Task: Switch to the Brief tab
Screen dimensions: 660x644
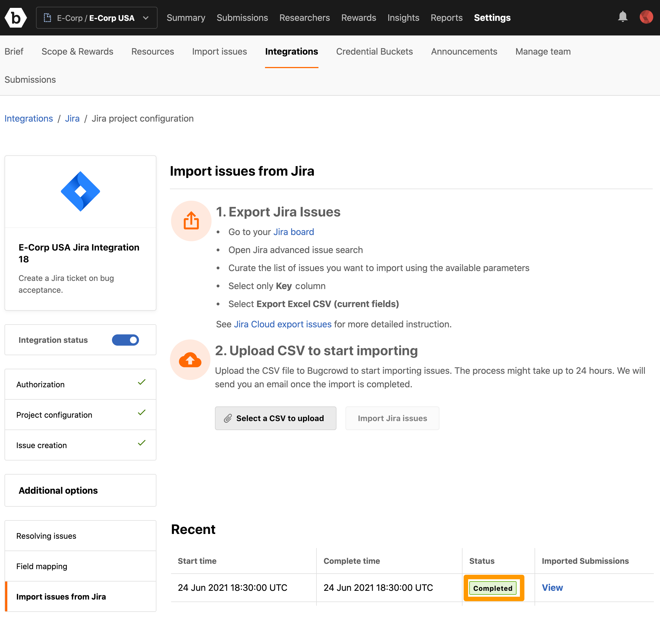Action: tap(14, 52)
